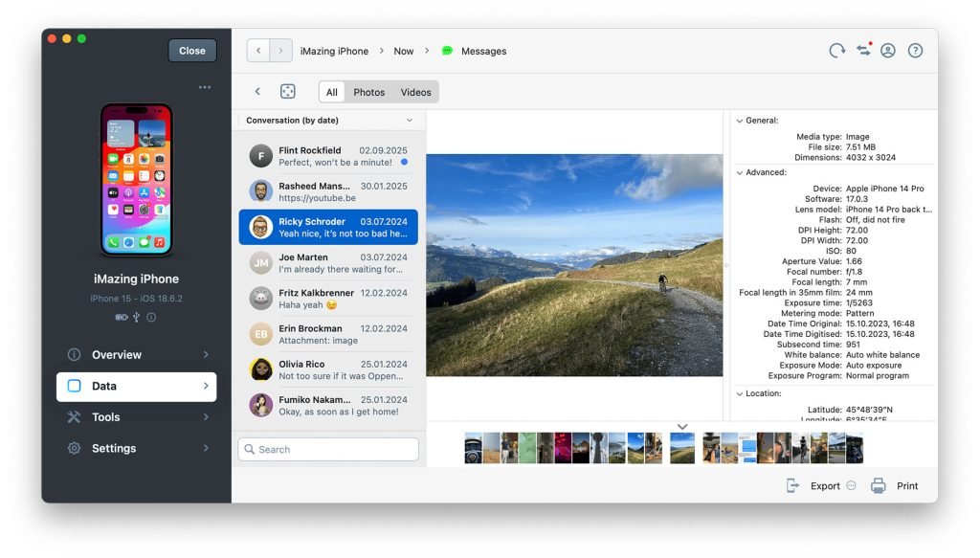Open the transfers activity icon
The image size is (980, 558).
pos(863,51)
